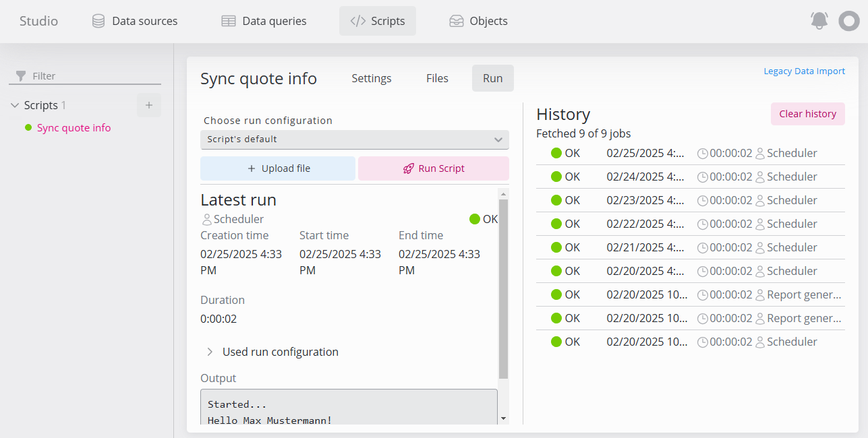This screenshot has width=868, height=438.
Task: Open the user profile avatar icon
Action: 848,21
